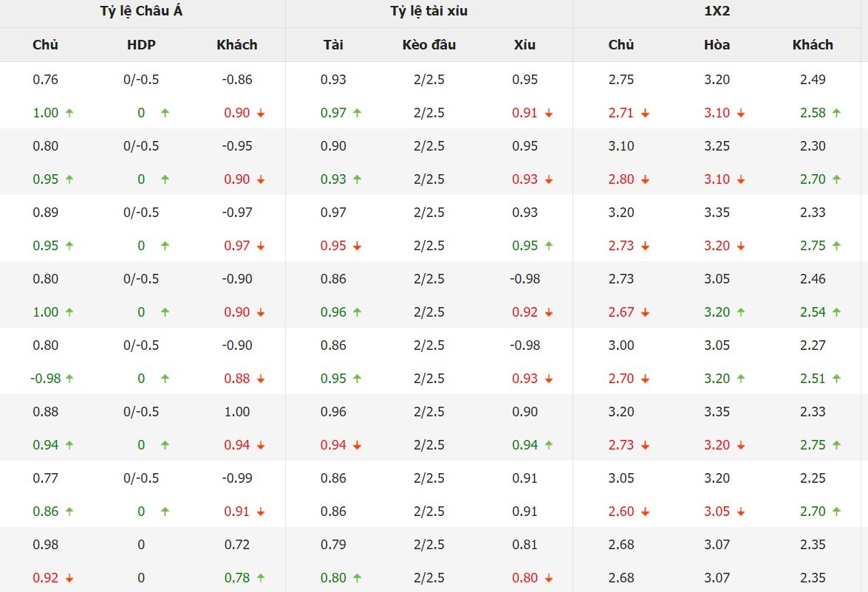Click the up arrow beside 2.58
Screen dimensions: 868x592
[x=836, y=113]
